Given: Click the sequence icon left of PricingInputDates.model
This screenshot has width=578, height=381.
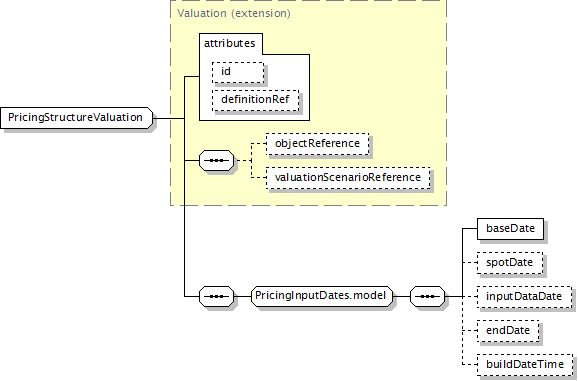Looking at the screenshot, I should 216,296.
